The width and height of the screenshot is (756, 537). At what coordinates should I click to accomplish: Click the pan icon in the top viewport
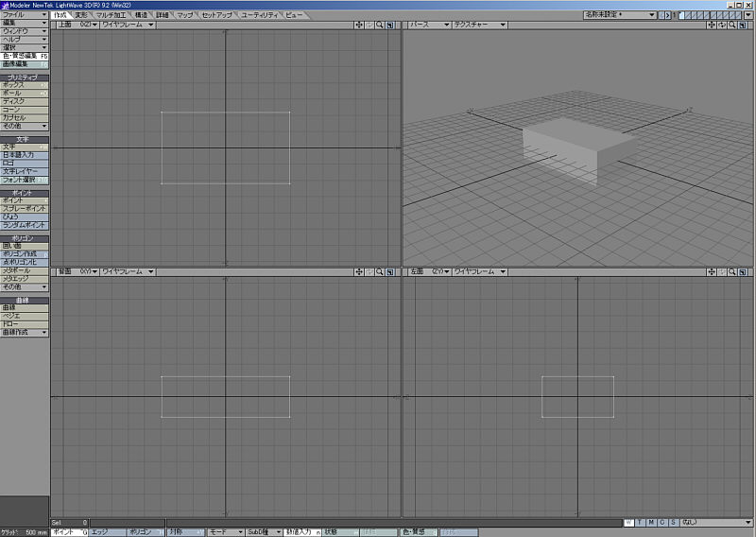pos(359,25)
